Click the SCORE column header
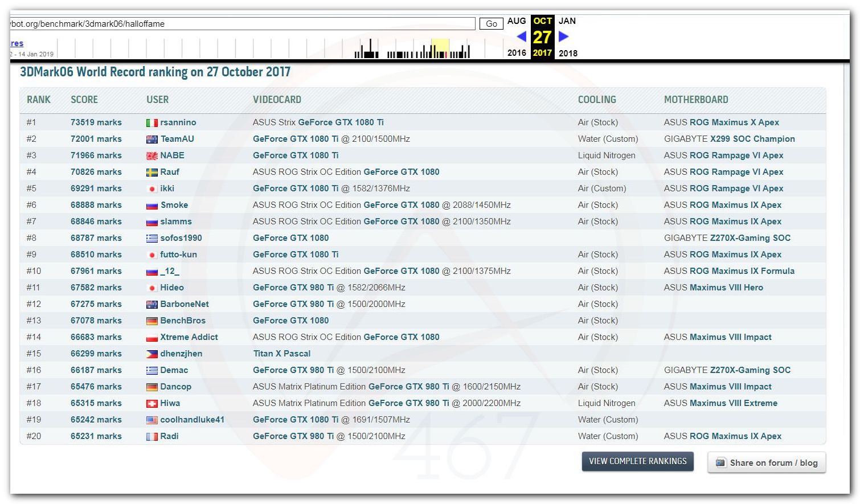This screenshot has width=860, height=504. [84, 100]
